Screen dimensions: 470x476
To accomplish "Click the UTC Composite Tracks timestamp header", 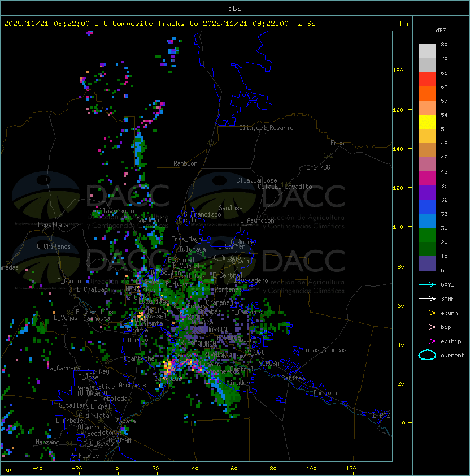I will coord(160,24).
